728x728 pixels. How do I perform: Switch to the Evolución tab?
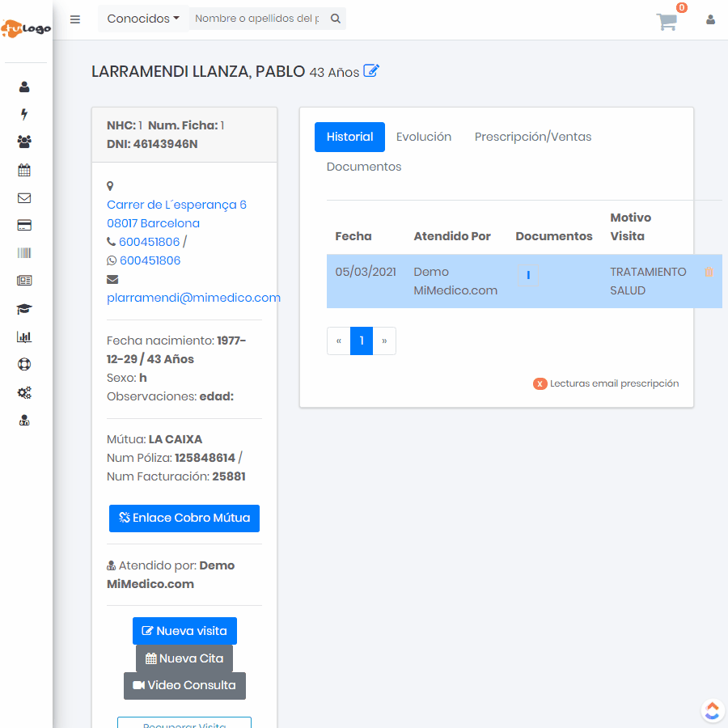[x=424, y=137]
